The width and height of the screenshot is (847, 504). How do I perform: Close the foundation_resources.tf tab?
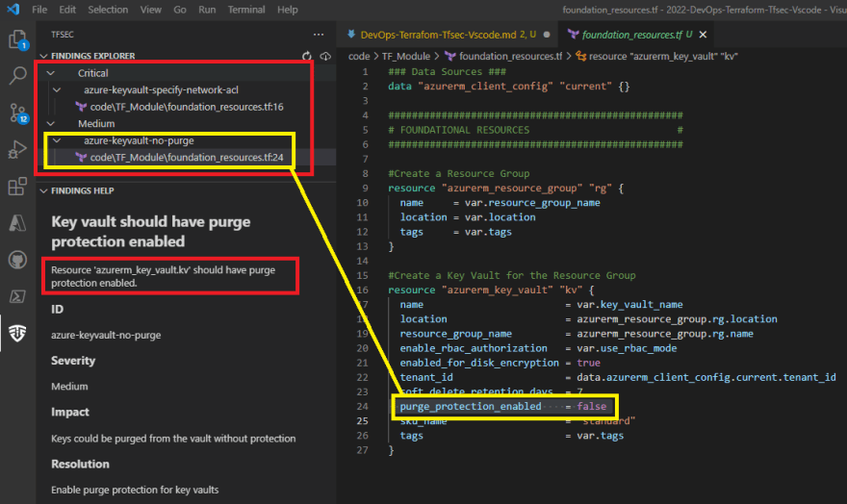coord(703,35)
